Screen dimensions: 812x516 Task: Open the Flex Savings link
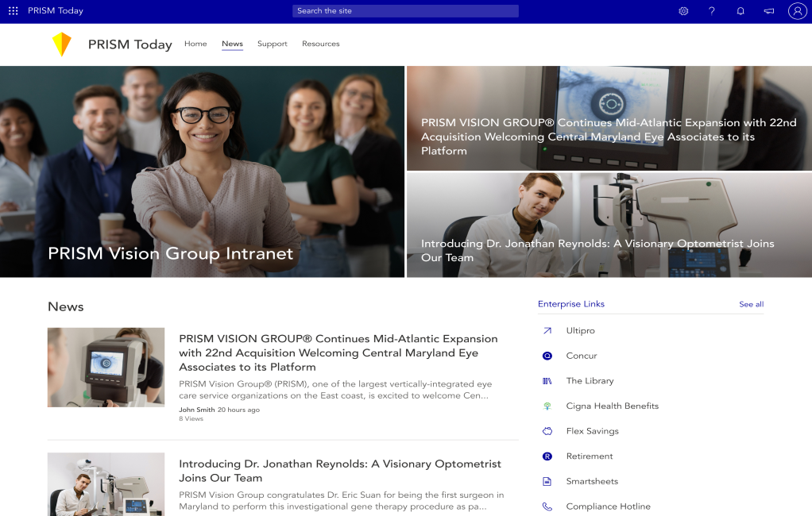pos(593,431)
